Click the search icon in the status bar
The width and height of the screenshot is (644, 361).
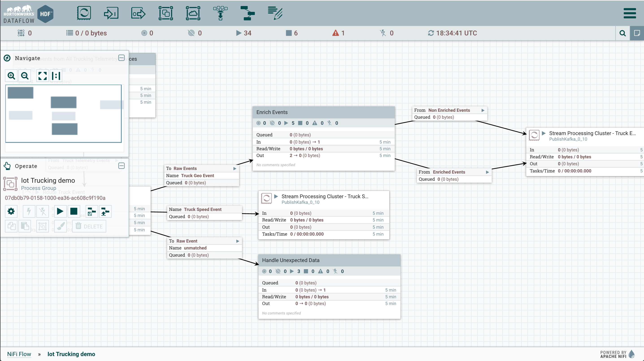pos(622,33)
